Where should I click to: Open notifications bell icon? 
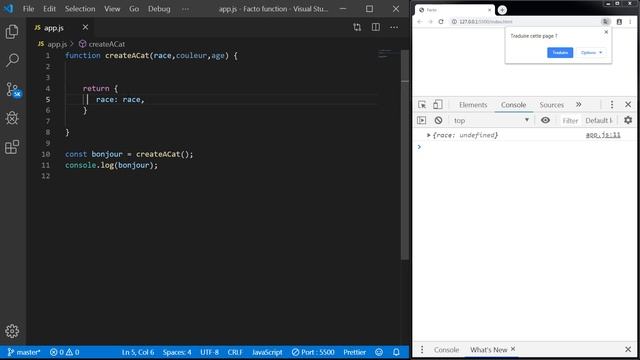point(396,352)
